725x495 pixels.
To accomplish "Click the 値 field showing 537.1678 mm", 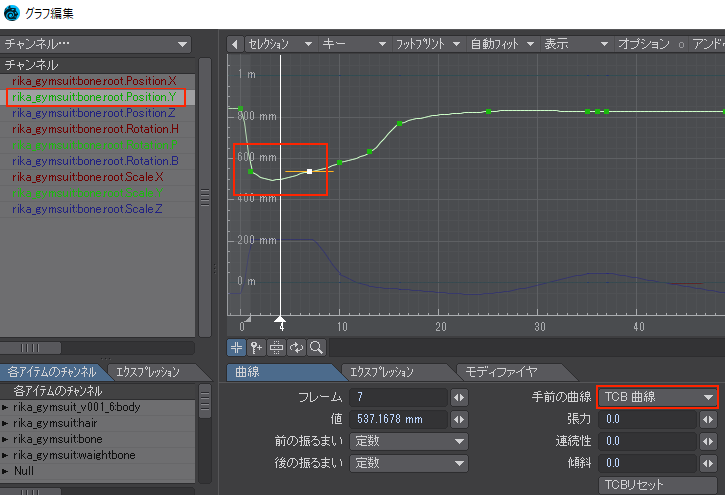I will click(x=399, y=419).
